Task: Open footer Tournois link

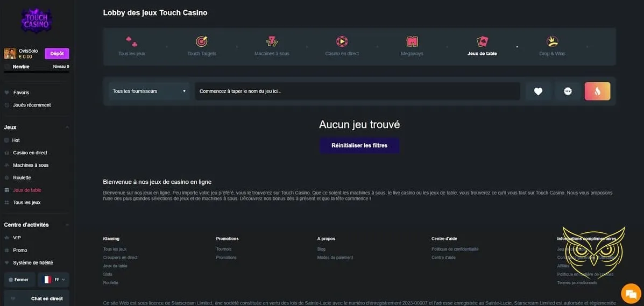Action: click(x=224, y=250)
